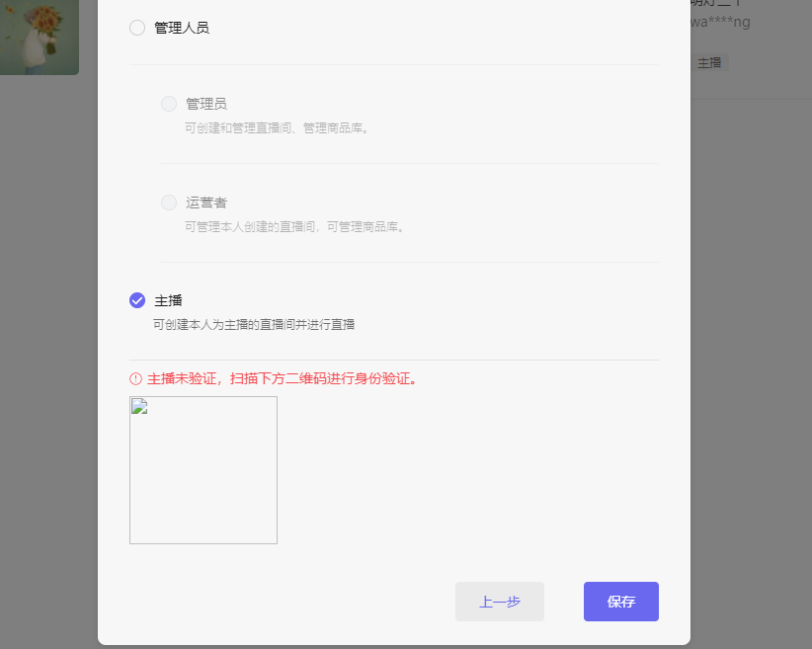Click the broken QR code image

(203, 470)
